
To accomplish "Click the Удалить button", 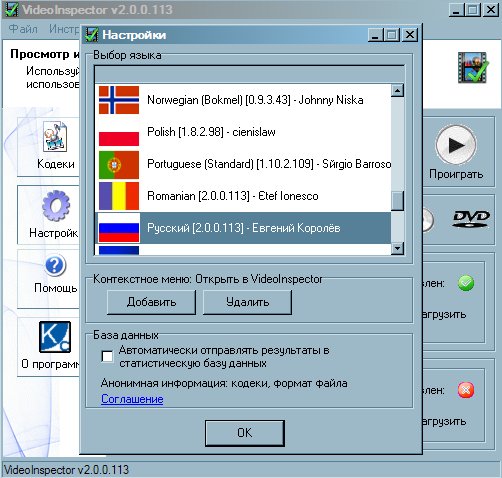I will pyautogui.click(x=247, y=302).
